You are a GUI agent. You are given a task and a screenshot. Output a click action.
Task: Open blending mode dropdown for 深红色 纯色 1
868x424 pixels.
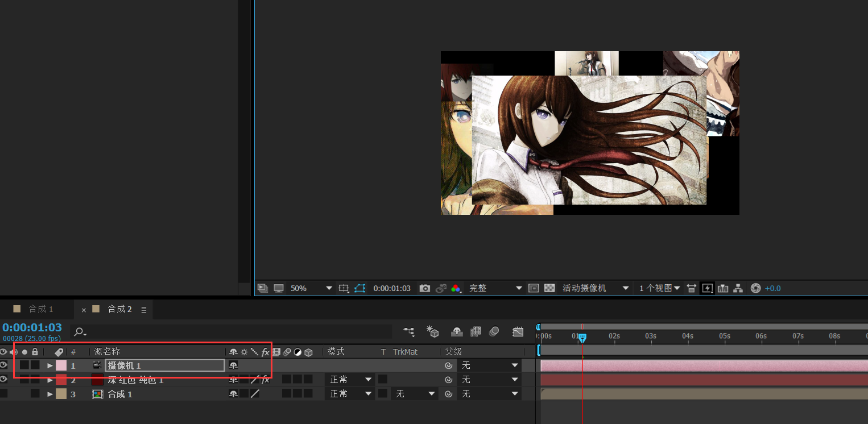349,379
